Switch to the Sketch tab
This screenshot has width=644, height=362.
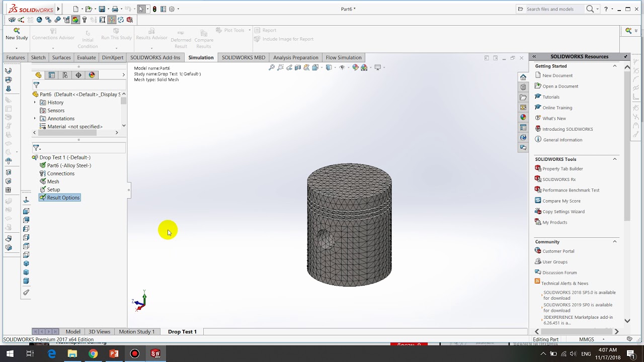point(38,57)
